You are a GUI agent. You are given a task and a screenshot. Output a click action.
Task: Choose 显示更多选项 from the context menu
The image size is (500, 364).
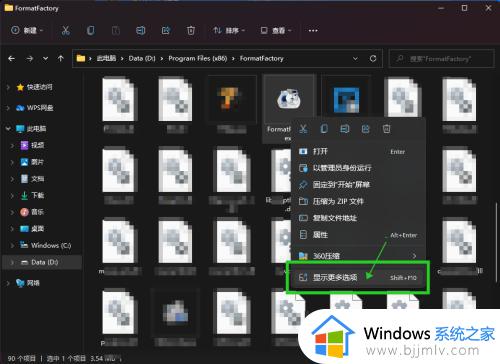click(x=358, y=277)
